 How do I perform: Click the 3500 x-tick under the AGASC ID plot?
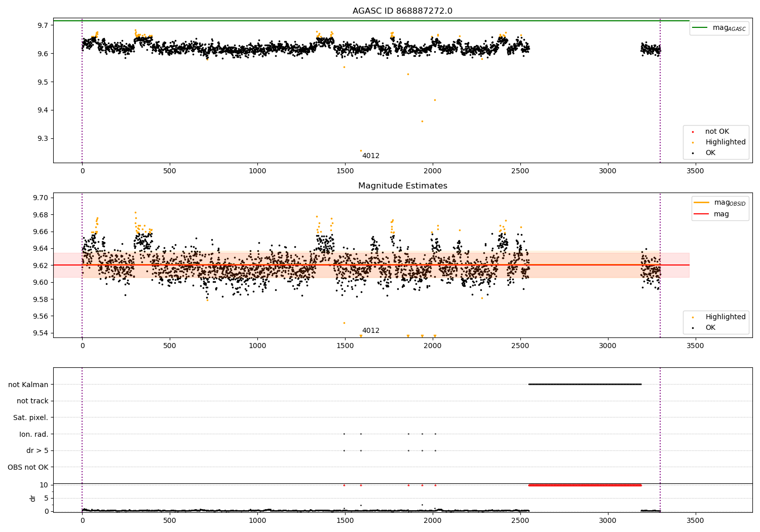[695, 171]
